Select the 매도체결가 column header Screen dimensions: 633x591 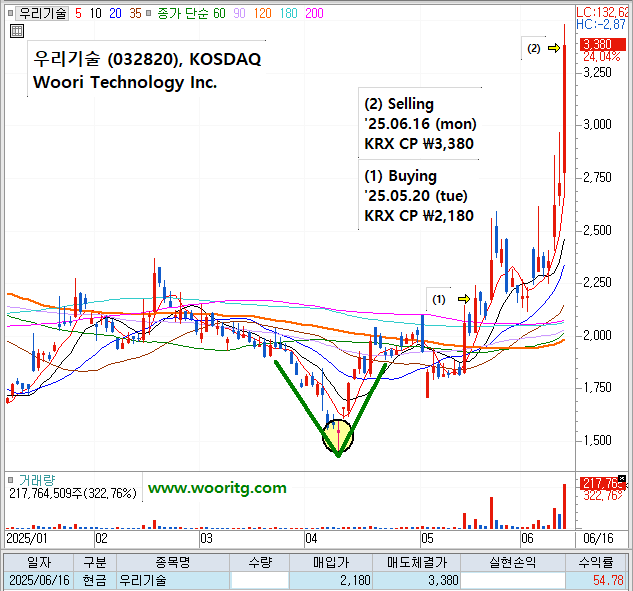point(417,562)
